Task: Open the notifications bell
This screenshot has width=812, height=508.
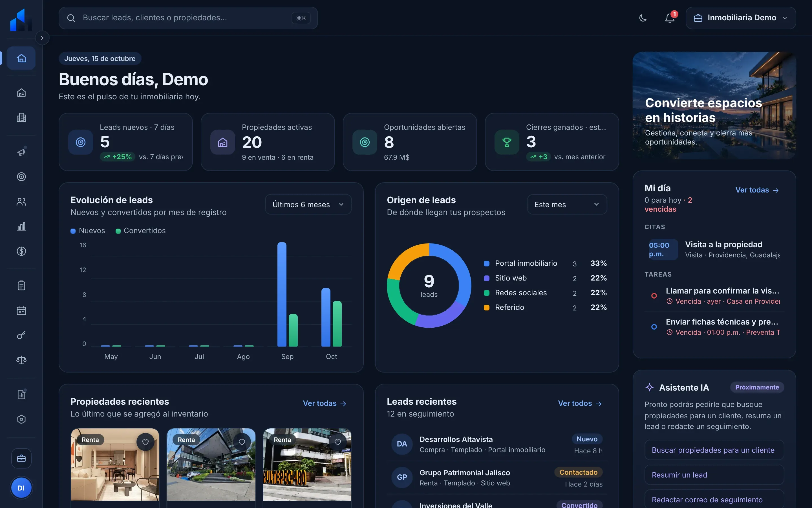Action: coord(670,18)
